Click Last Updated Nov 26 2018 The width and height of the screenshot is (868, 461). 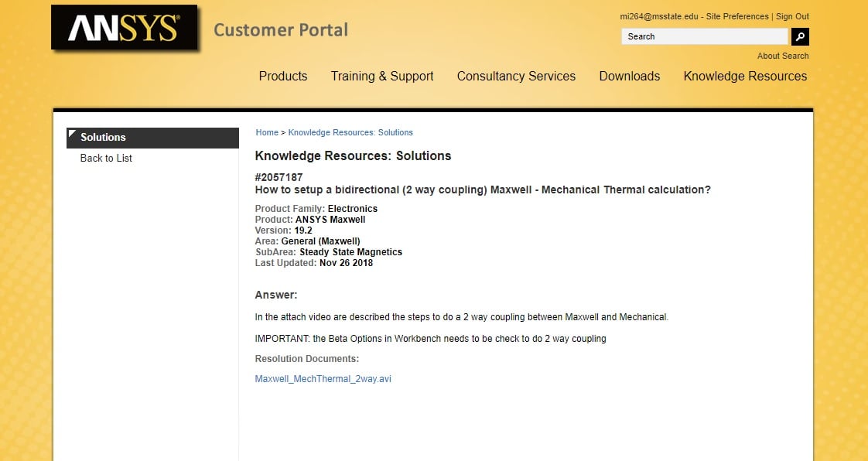(x=314, y=263)
